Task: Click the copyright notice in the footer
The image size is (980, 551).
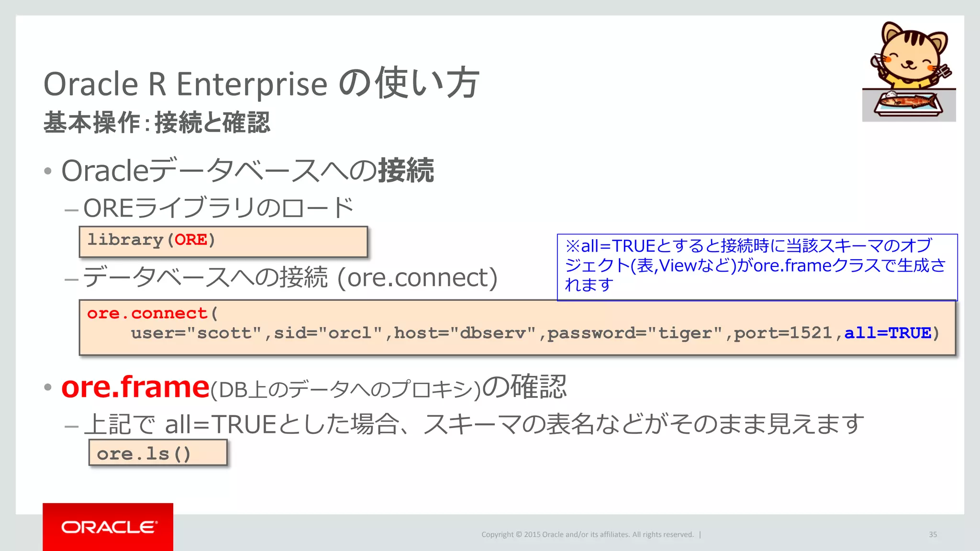Action: tap(588, 535)
